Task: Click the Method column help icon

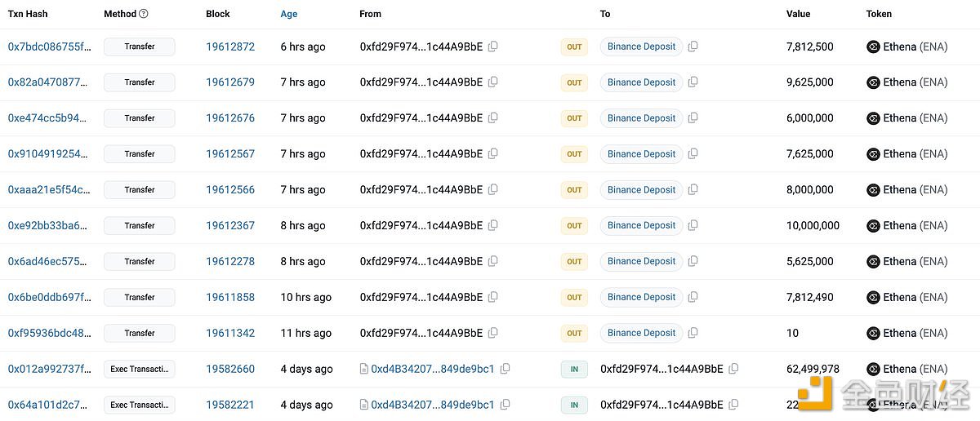Action: (x=144, y=14)
